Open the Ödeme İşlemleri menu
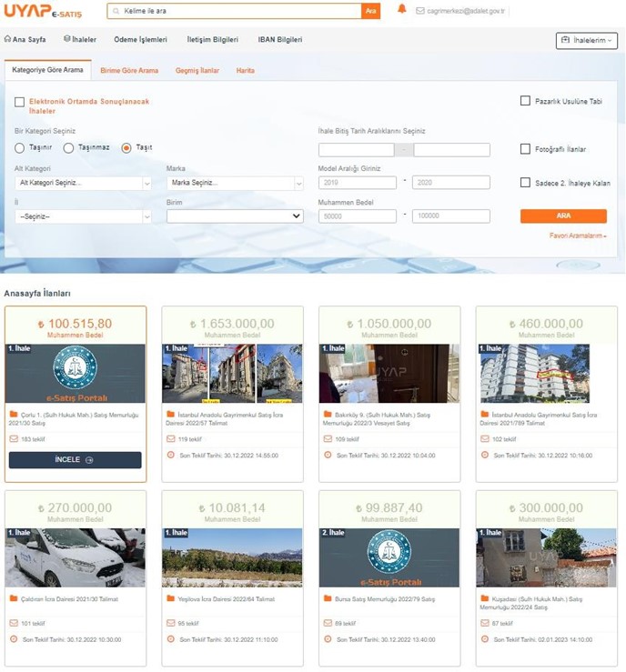626x672 pixels. (140, 40)
